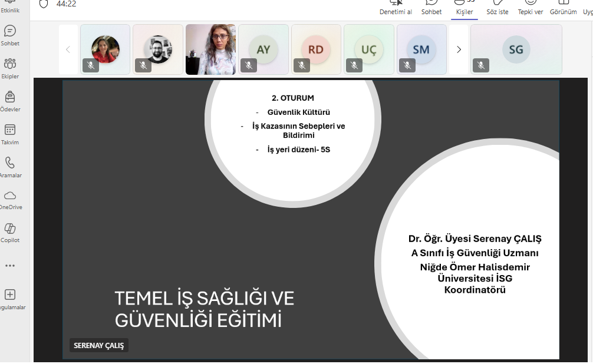Launch Copilot from the sidebar
This screenshot has width=593, height=364.
10,230
